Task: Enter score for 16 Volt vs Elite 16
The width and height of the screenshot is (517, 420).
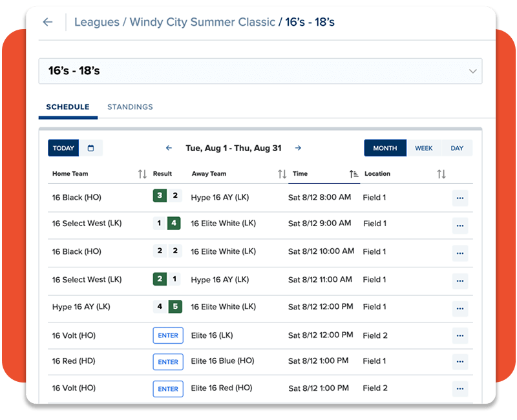Action: (x=167, y=335)
